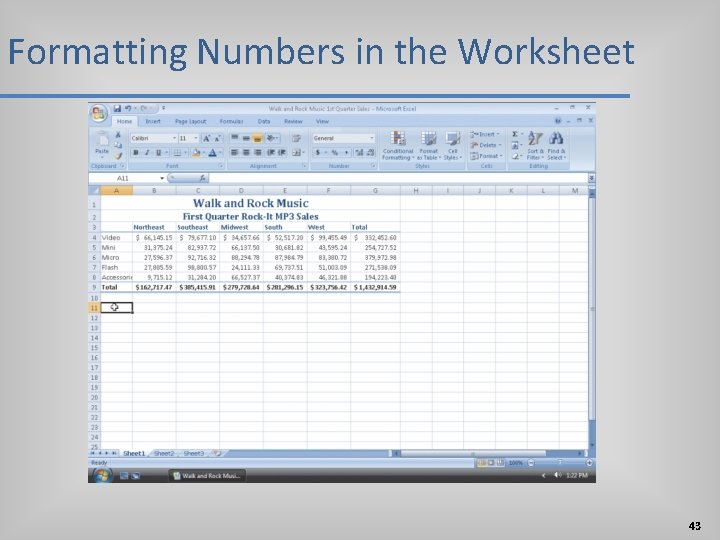Toggle Align Text Left

[235, 152]
